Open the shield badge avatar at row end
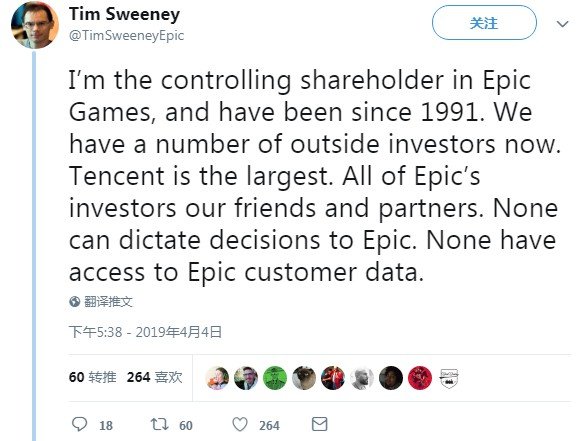 (449, 378)
